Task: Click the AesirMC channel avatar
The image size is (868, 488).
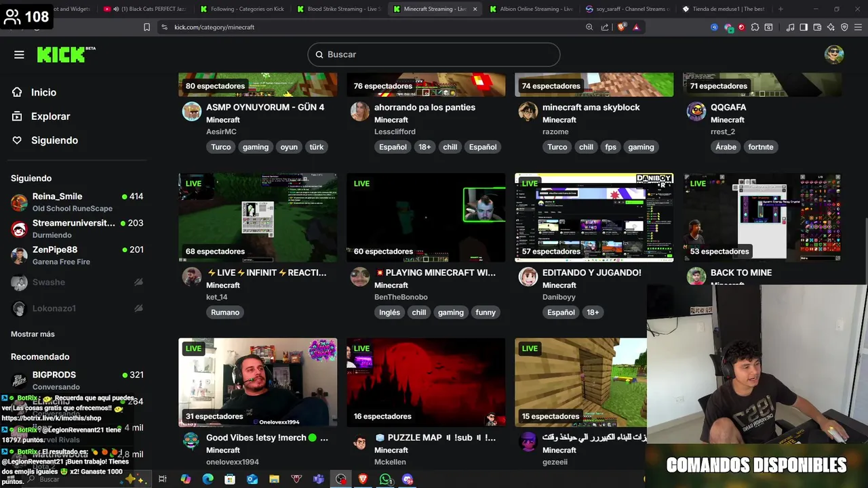Action: (192, 111)
